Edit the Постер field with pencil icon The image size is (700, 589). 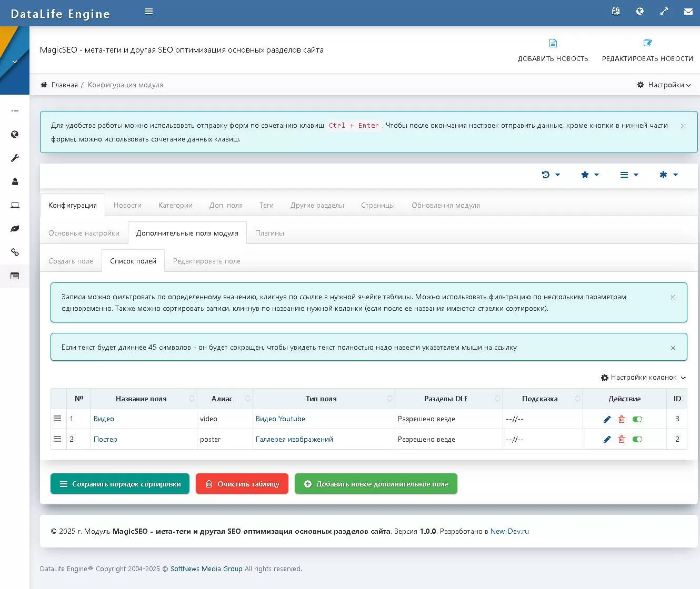[607, 439]
